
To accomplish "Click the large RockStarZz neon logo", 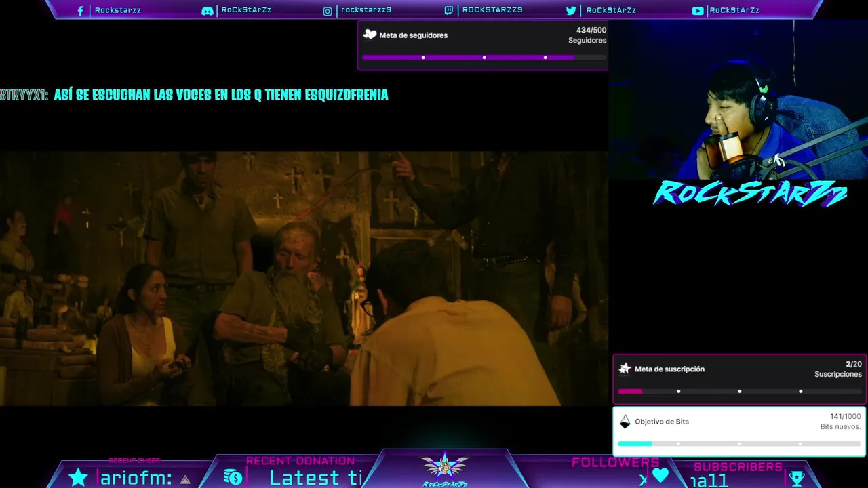I will coord(750,194).
